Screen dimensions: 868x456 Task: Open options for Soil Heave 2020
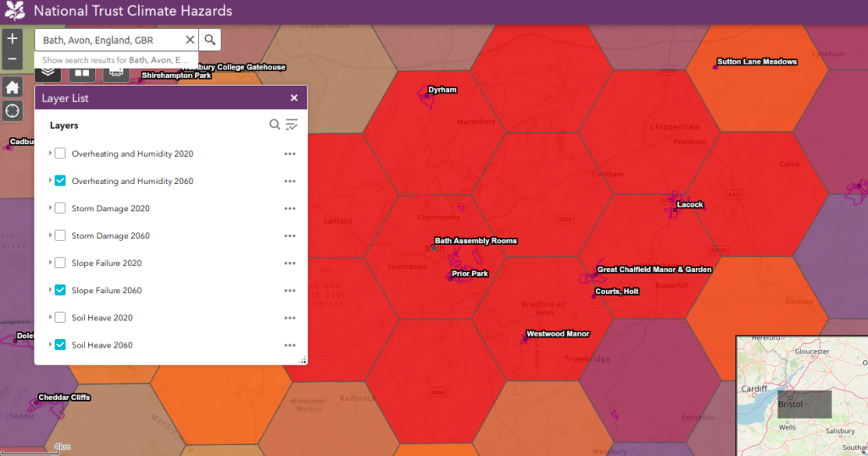[290, 318]
